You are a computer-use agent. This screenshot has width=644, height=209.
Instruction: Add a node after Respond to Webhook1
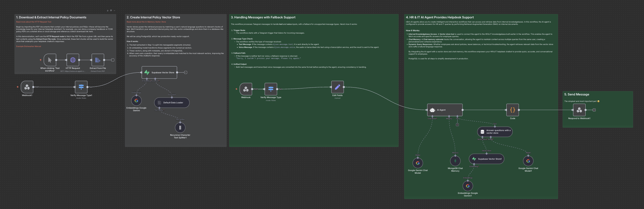coord(594,110)
